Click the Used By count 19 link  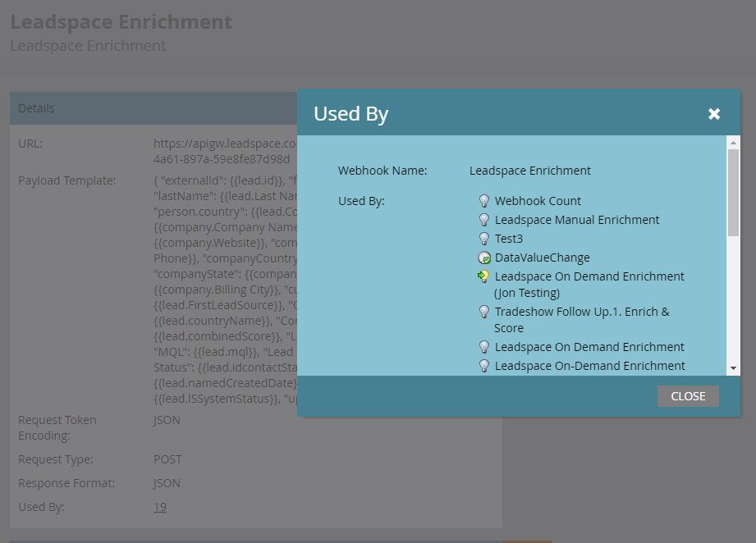(160, 507)
